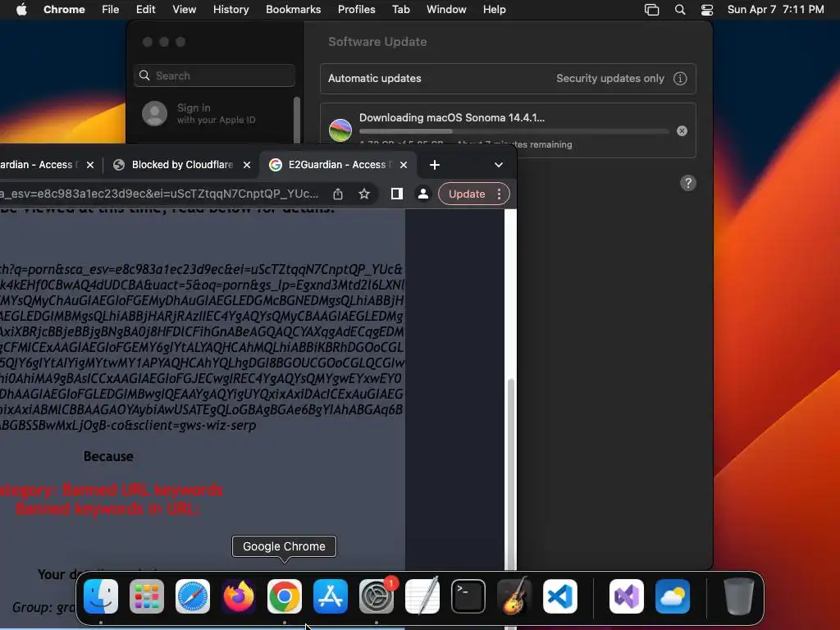Screen dimensions: 840x630
Task: Launch Visual Studio Code from the Dock
Action: 560,596
